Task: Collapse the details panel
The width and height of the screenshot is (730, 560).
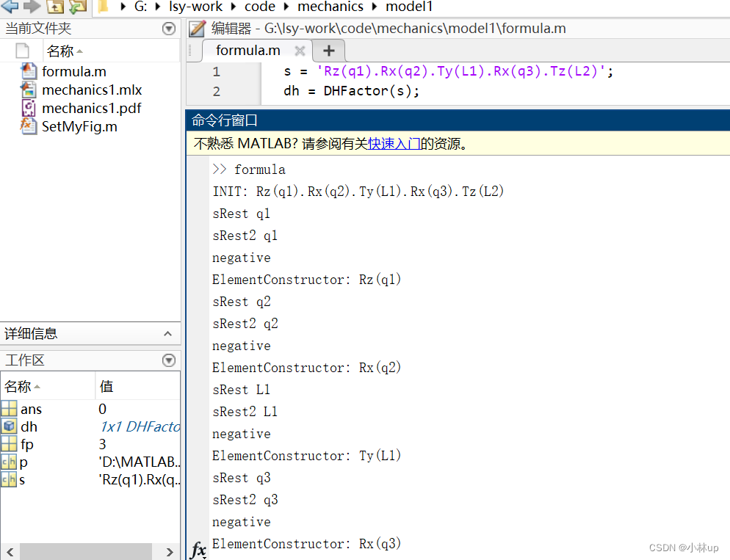Action: tap(167, 334)
